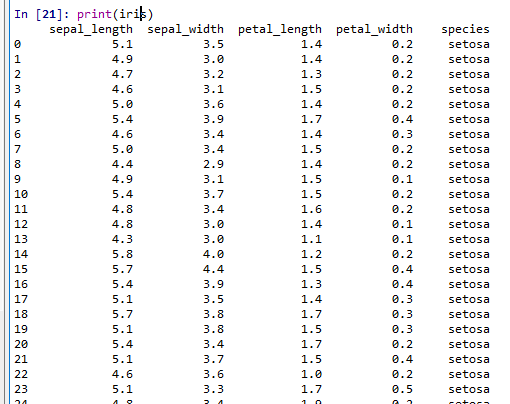Screen dimensions: 510x404
Task: Click petal_width value 0.2 in row 3
Action: (402, 89)
